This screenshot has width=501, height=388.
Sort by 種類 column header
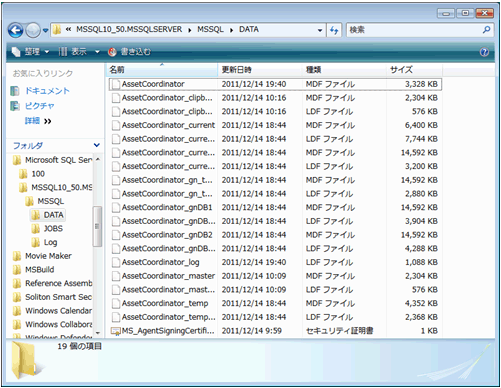point(344,70)
